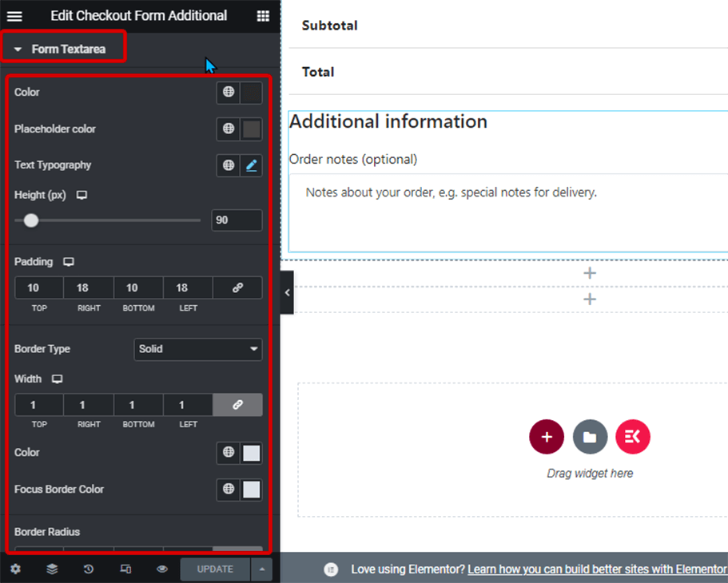This screenshot has width=728, height=583.
Task: Pick the Focus Border Color swatch
Action: click(x=251, y=490)
